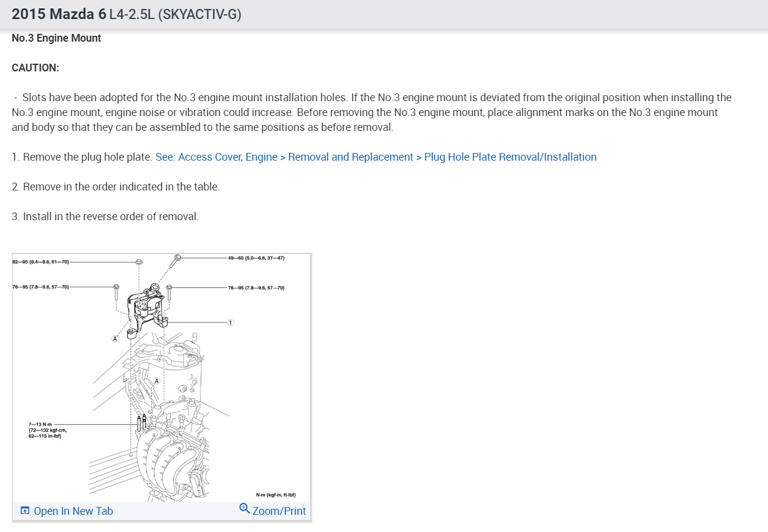This screenshot has height=532, width=768.
Task: Open the Access Cover Plug Hole Plate link
Action: [x=376, y=157]
